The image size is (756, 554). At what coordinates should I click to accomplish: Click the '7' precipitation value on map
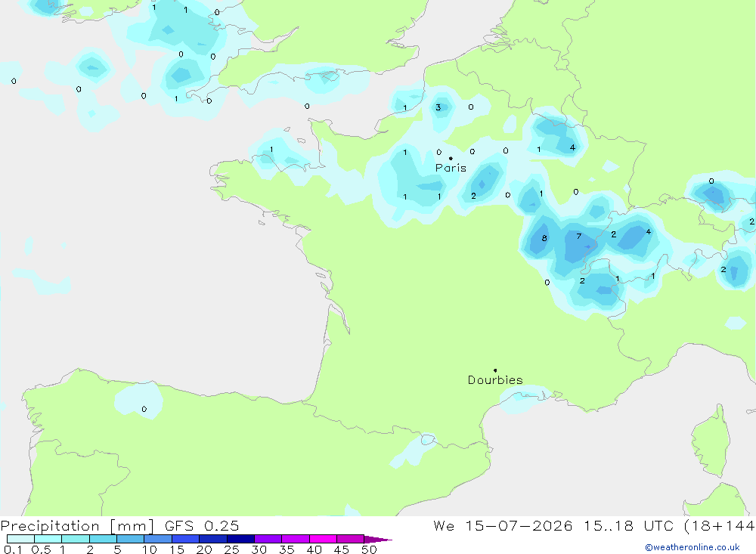579,237
